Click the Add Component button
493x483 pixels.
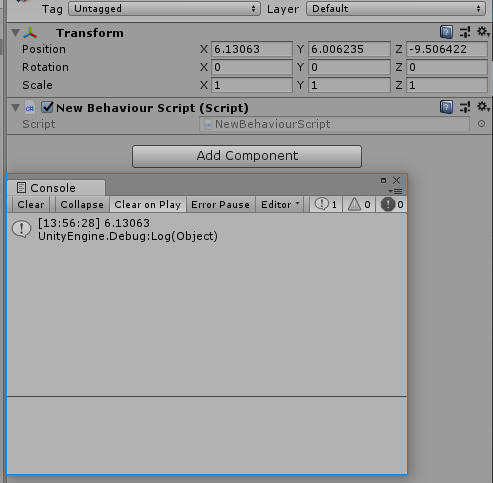tap(247, 156)
